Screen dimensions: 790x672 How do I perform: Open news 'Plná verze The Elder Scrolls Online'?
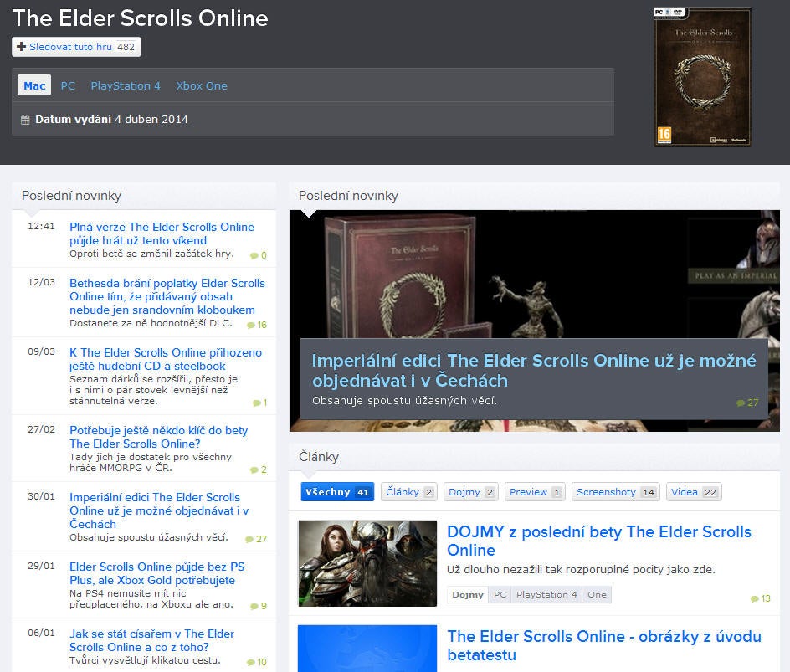(x=162, y=233)
